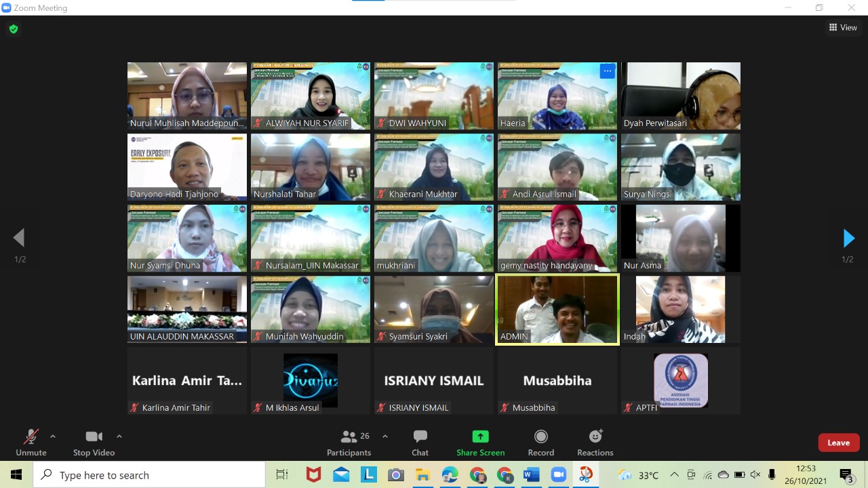The image size is (868, 488).
Task: Click the Windows search box
Action: click(149, 475)
